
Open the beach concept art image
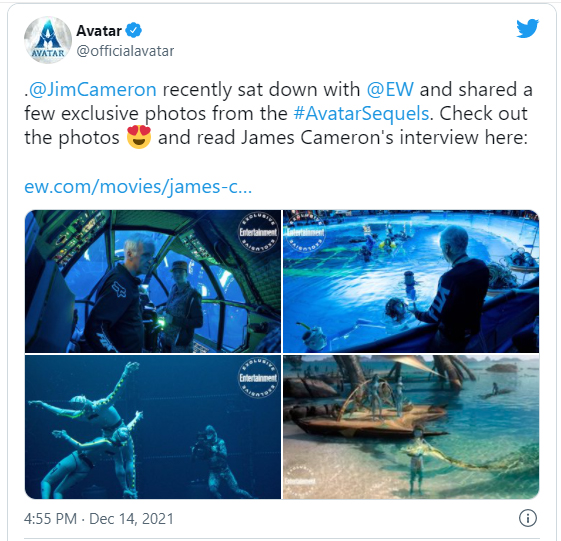[411, 427]
